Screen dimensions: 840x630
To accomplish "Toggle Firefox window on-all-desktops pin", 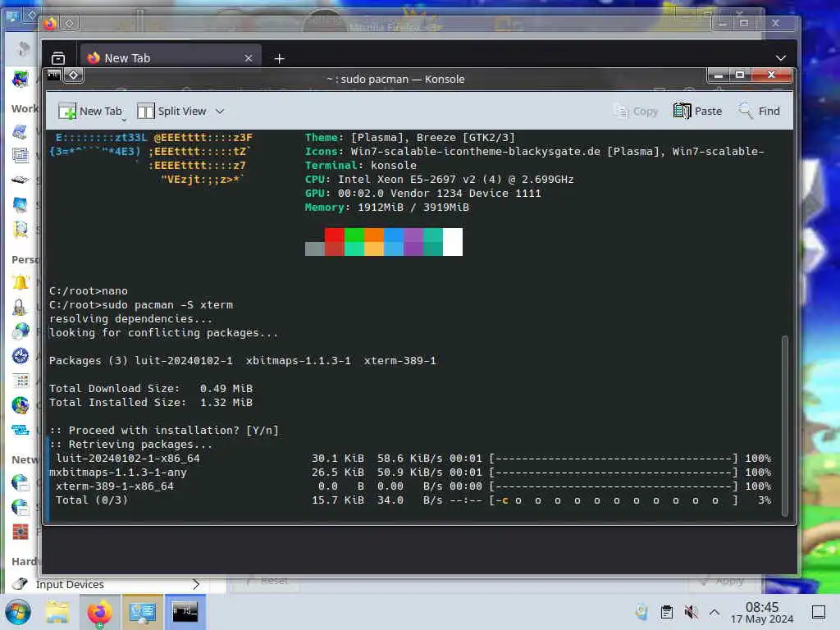I will [70, 24].
